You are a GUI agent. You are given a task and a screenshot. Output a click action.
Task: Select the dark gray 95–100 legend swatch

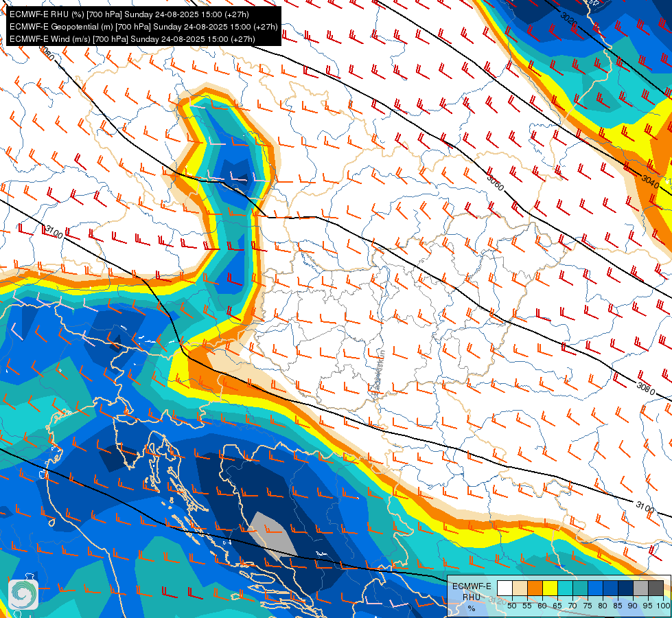pyautogui.click(x=656, y=588)
